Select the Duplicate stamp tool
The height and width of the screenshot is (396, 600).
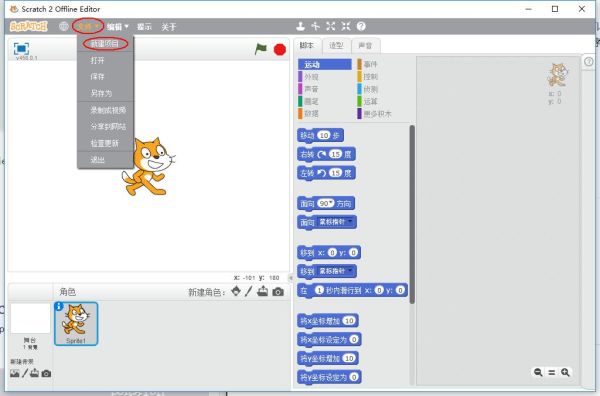pos(300,26)
